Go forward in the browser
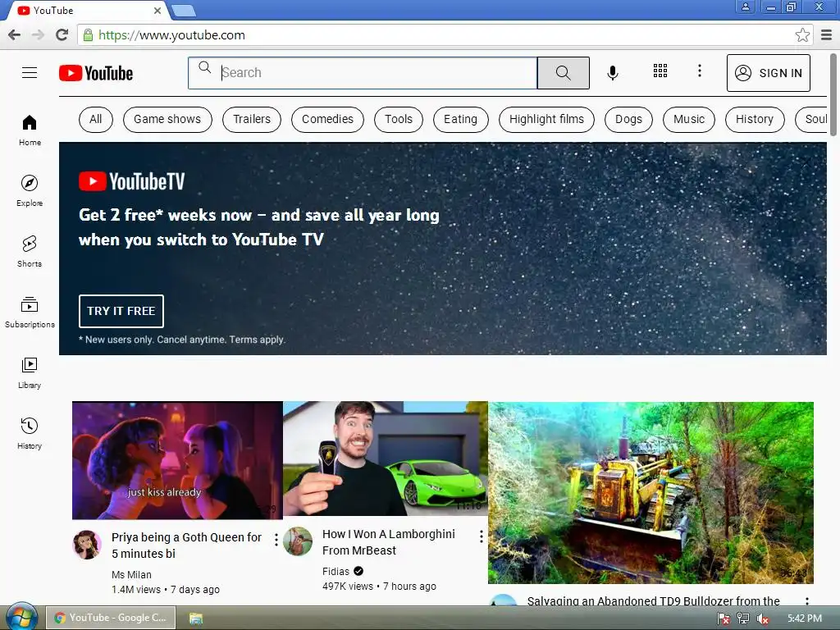Screen dimensions: 840x630 pyautogui.click(x=38, y=35)
